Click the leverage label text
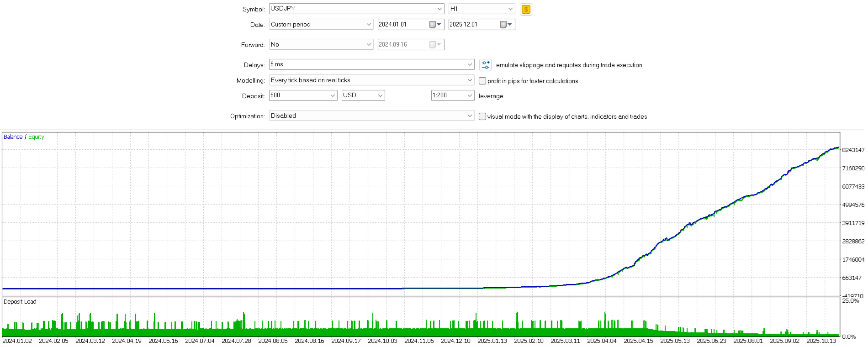Image resolution: width=868 pixels, height=347 pixels. [x=491, y=96]
